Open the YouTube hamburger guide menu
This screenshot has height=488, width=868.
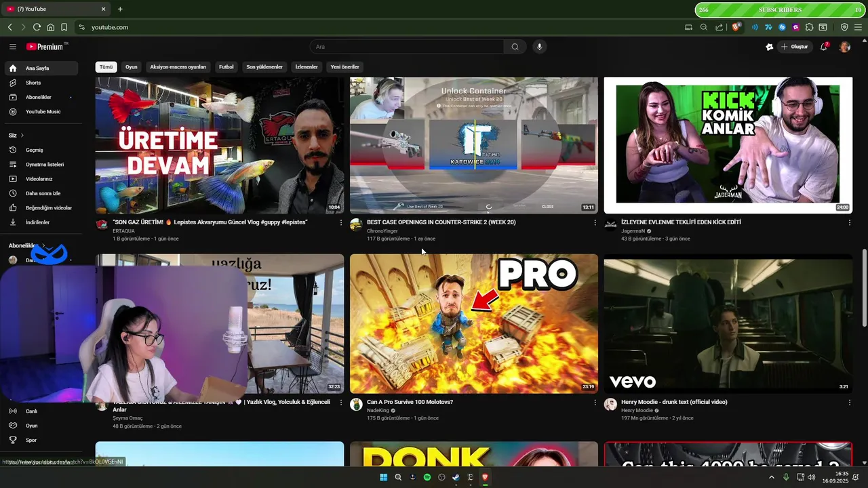(x=13, y=47)
